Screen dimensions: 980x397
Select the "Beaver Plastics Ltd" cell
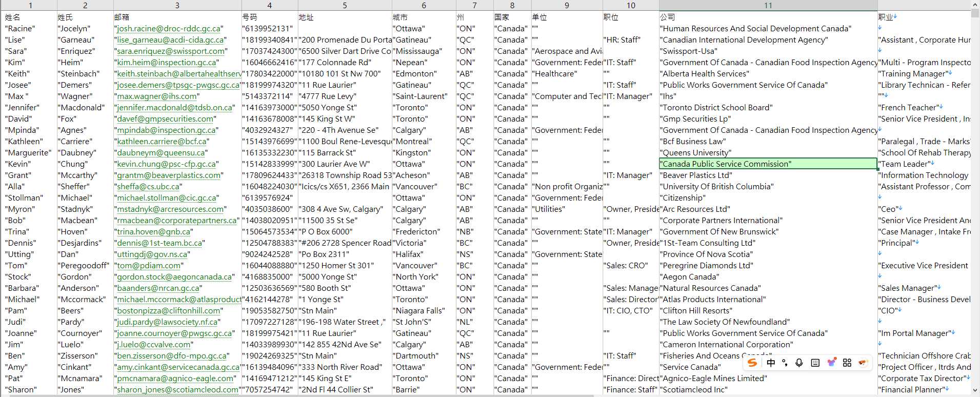[768, 175]
